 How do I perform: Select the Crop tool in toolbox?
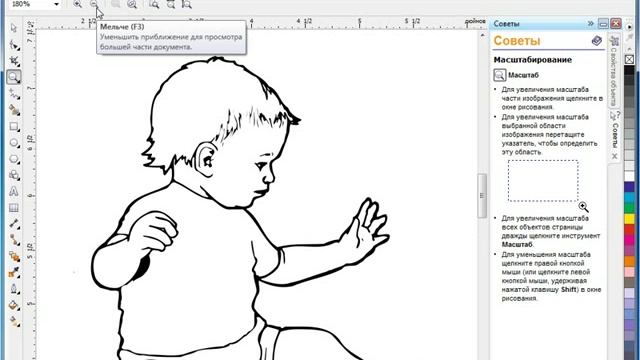click(14, 61)
